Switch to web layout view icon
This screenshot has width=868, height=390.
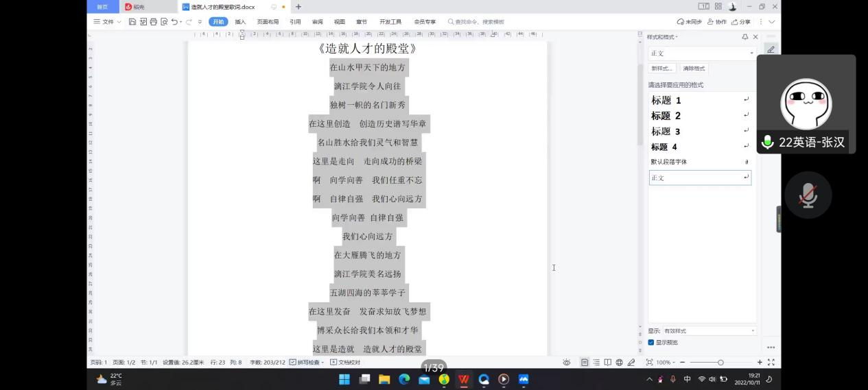coord(619,363)
